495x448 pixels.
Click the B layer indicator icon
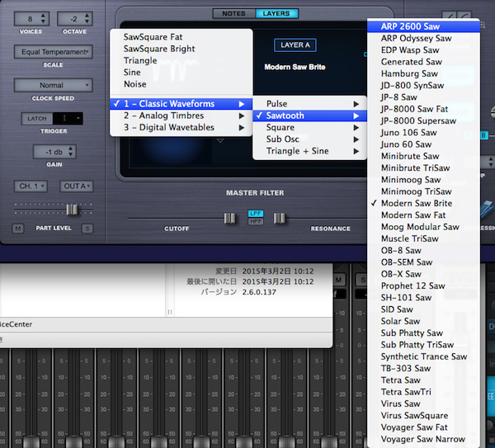click(483, 135)
